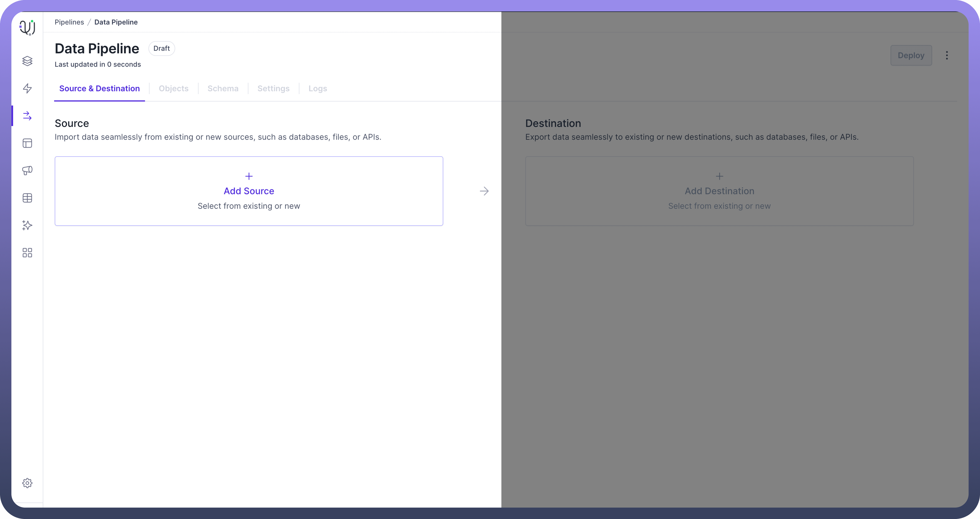The height and width of the screenshot is (519, 980).
Task: Switch to the Logs tab
Action: click(317, 88)
